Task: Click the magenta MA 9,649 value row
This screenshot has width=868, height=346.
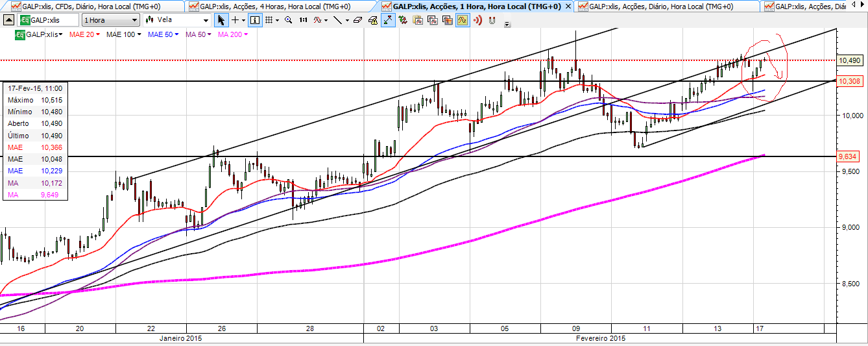Action: coord(36,195)
